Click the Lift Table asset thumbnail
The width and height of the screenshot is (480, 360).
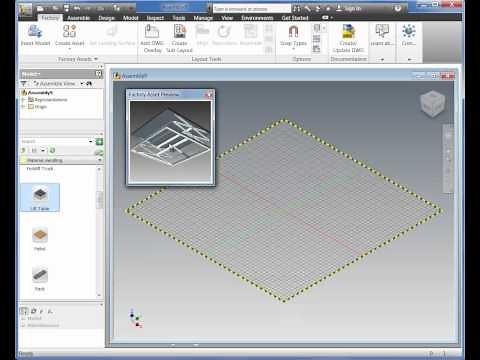(x=40, y=194)
